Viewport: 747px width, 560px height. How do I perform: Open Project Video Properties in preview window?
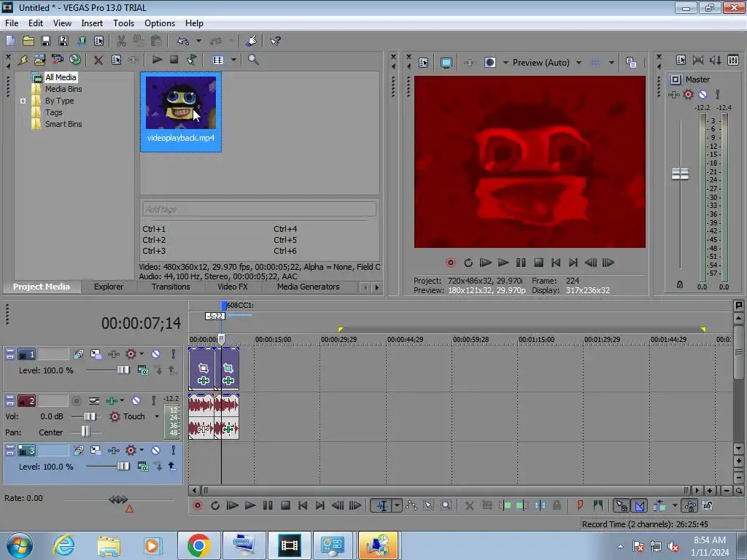pyautogui.click(x=424, y=63)
